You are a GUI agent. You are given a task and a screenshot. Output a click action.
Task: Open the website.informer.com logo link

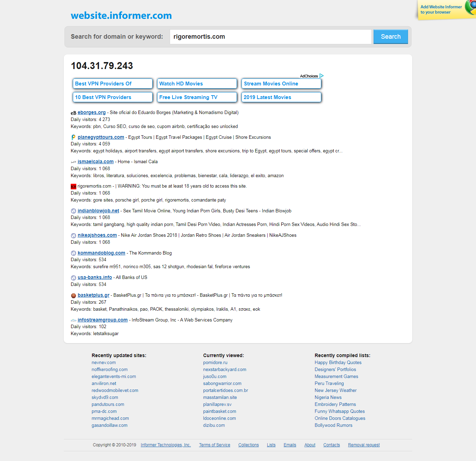click(x=121, y=16)
